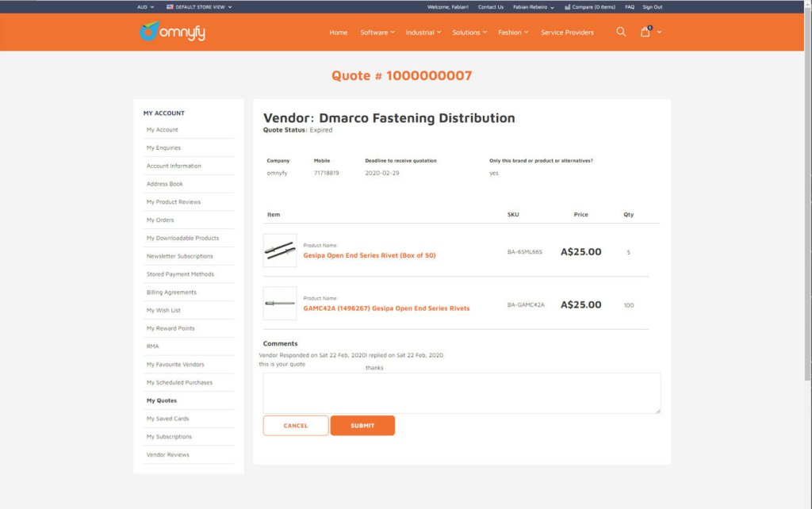Expand the Fabian Rebeiro account dropdown
This screenshot has width=812, height=509.
coord(534,7)
